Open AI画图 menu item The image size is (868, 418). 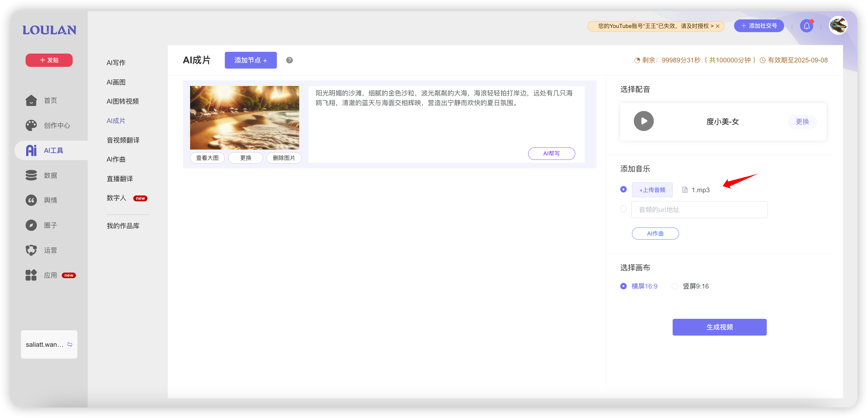tap(116, 82)
